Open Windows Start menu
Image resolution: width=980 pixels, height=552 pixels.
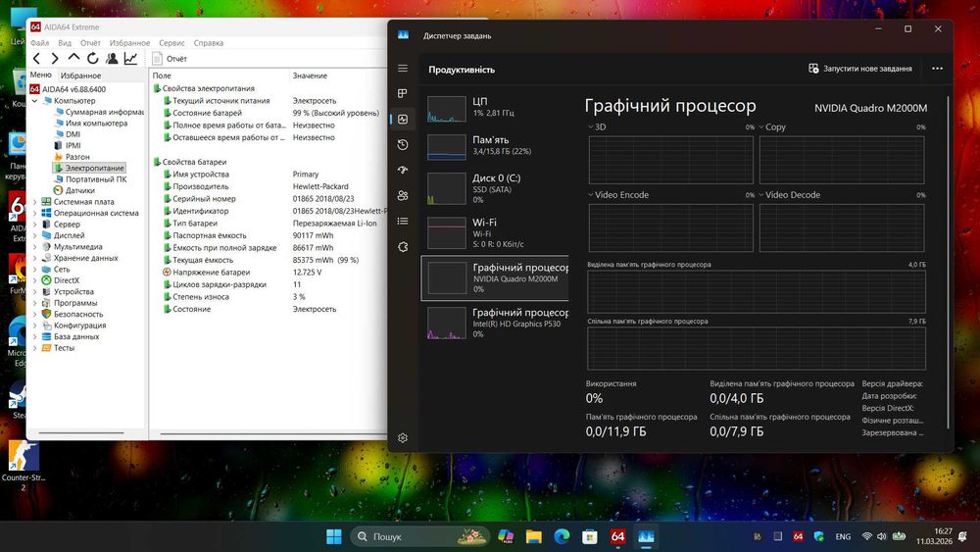334,536
